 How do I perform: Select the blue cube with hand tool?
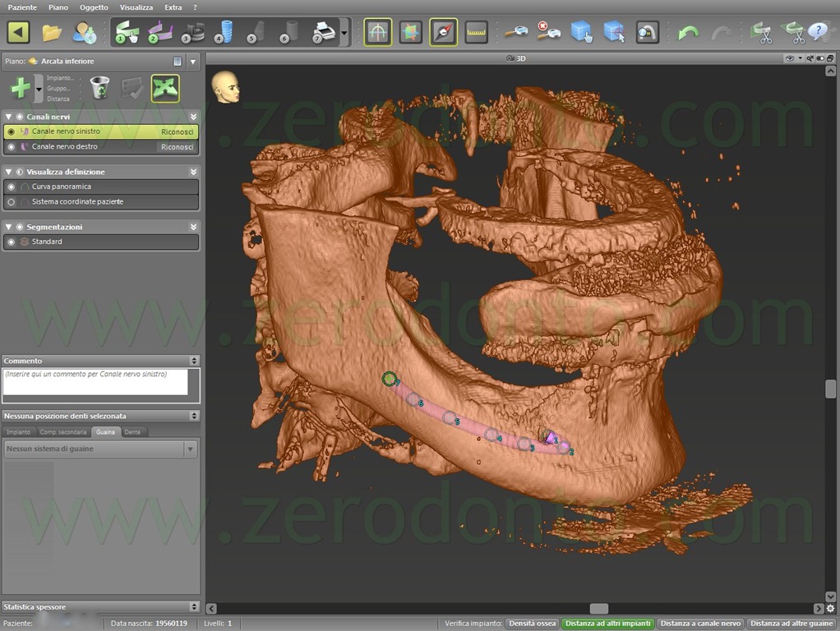click(581, 32)
